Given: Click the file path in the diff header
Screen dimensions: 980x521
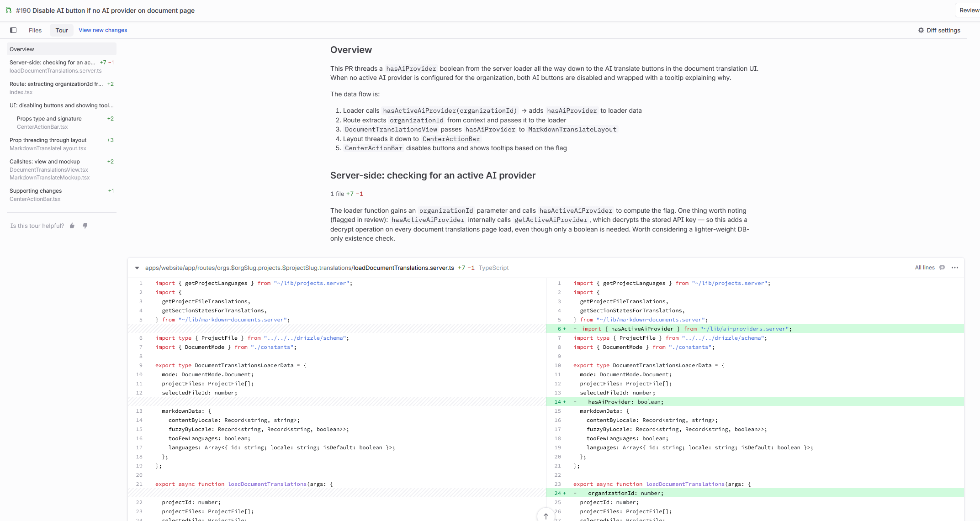Looking at the screenshot, I should (x=300, y=268).
